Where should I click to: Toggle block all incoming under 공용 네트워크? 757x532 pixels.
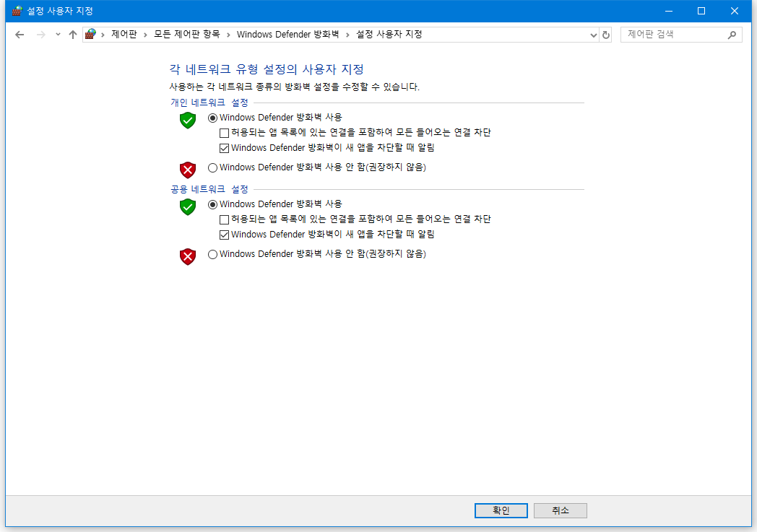coord(224,219)
